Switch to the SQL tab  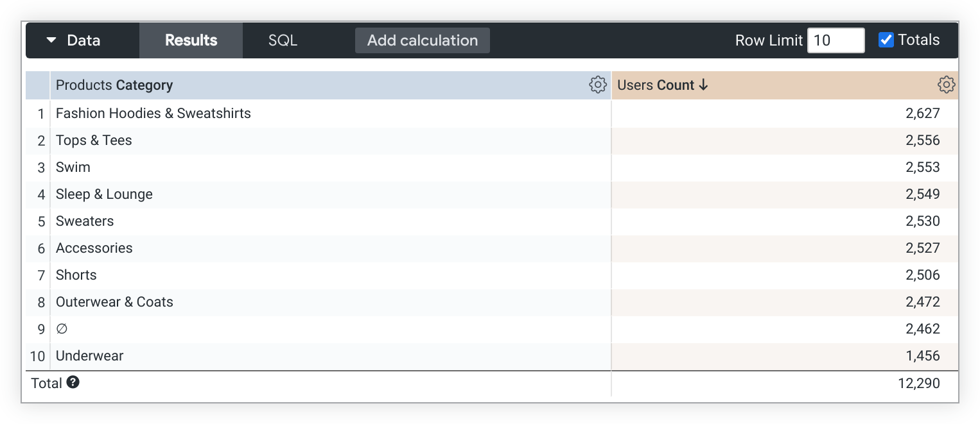283,40
